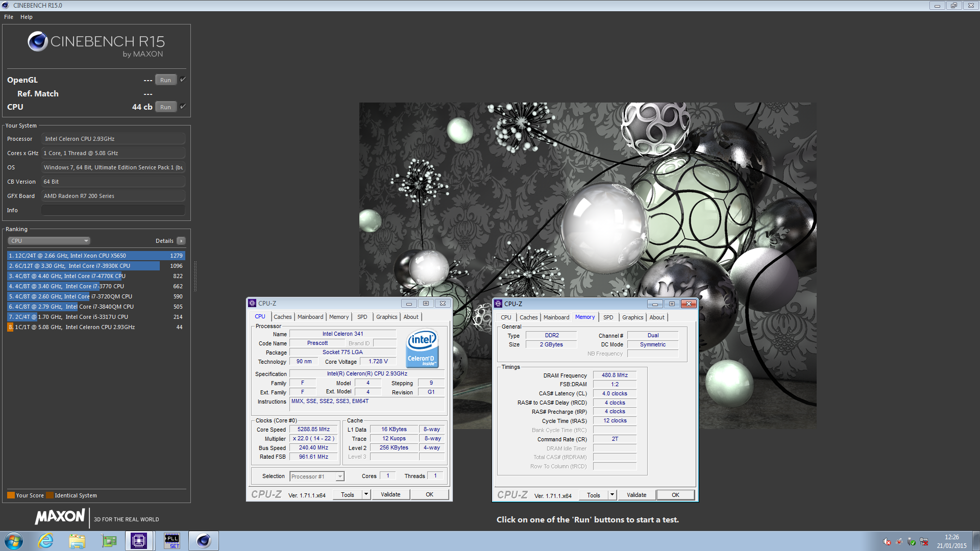Open the Help menu
Viewport: 980px width, 551px height.
pos(27,17)
